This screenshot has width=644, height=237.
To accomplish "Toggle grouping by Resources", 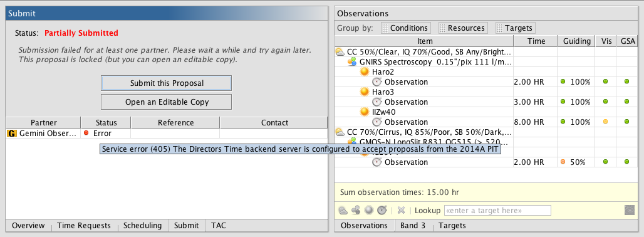I will tap(464, 28).
